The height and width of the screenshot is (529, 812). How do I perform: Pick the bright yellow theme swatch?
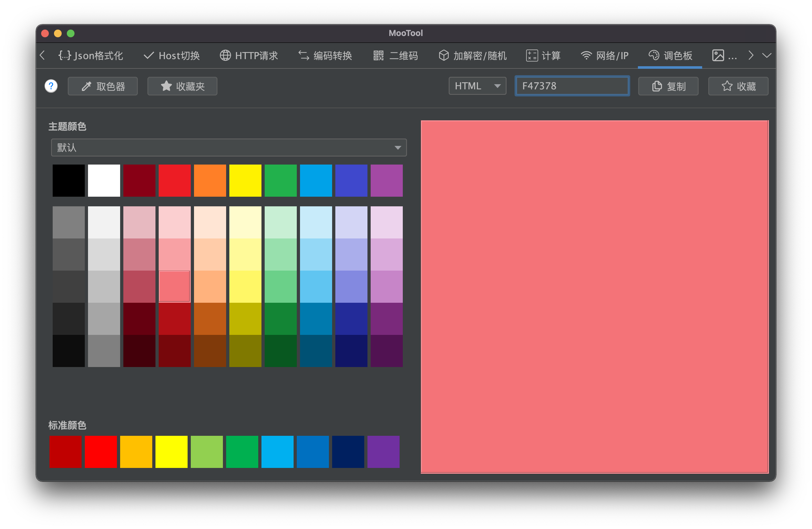coord(245,180)
